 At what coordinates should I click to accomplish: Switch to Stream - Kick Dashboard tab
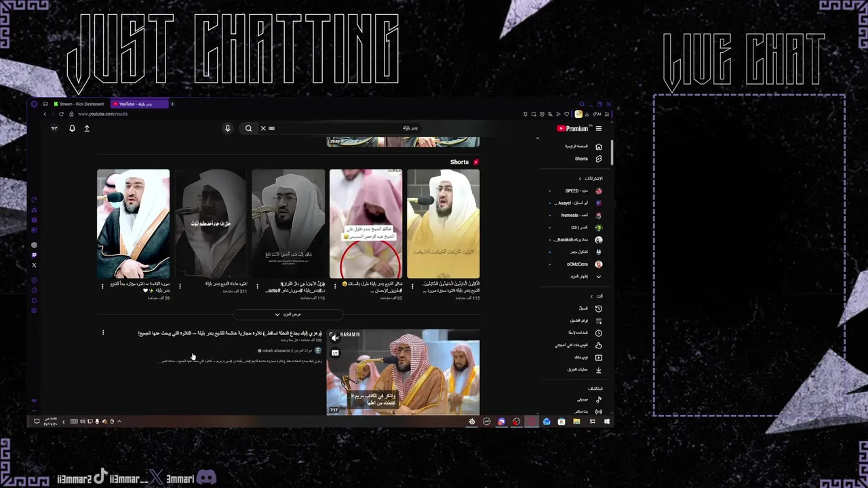pos(79,104)
